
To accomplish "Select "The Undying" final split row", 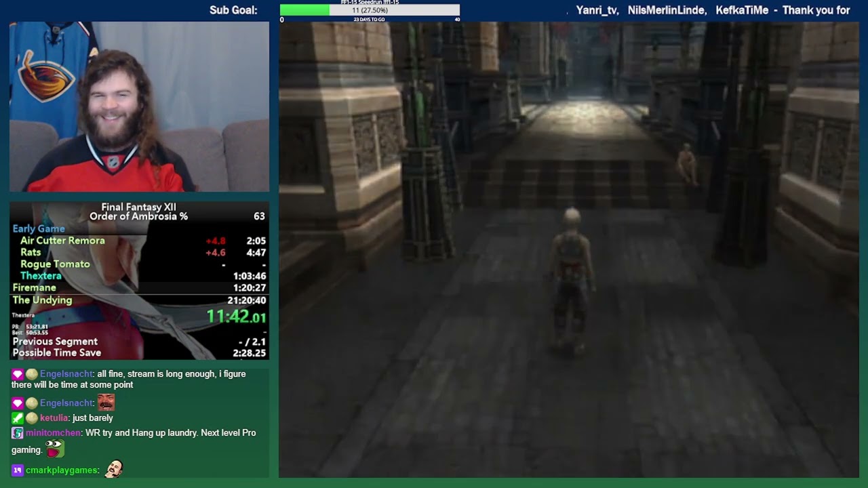I will tap(139, 300).
